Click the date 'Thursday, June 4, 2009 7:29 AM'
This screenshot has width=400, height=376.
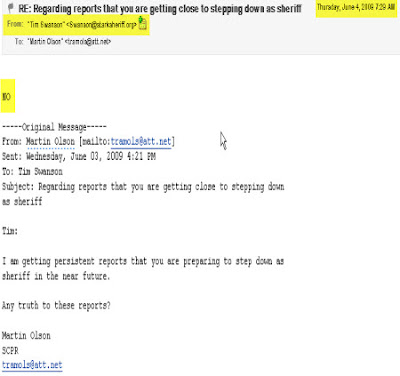pyautogui.click(x=356, y=7)
